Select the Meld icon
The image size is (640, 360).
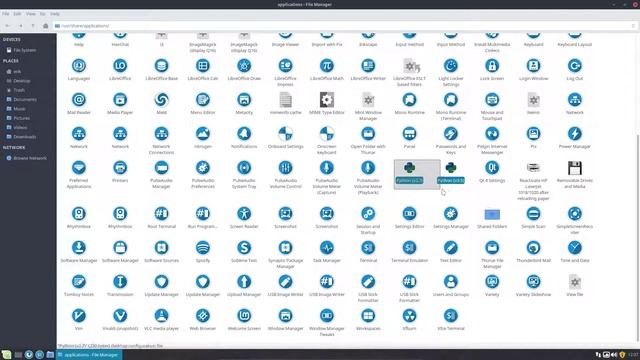click(161, 100)
